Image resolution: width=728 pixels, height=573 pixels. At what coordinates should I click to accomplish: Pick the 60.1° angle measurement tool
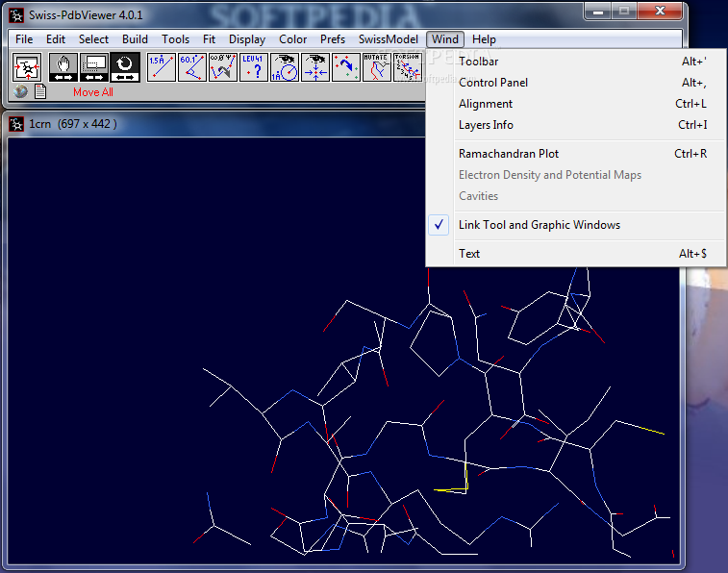pyautogui.click(x=191, y=67)
